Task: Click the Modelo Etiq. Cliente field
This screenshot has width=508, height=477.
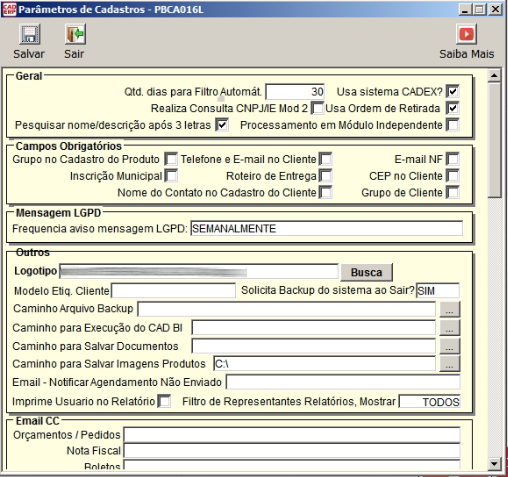Action: (x=173, y=291)
